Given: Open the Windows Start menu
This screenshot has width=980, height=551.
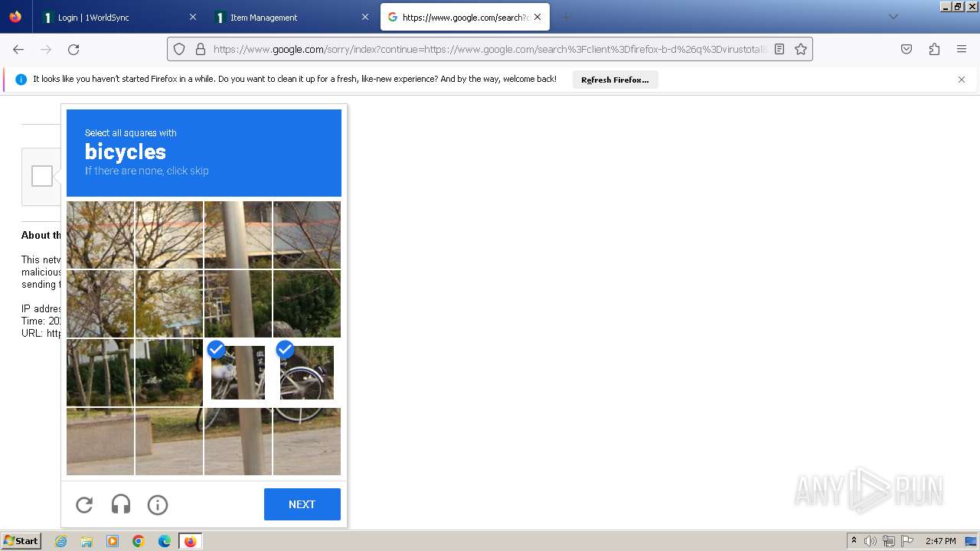Looking at the screenshot, I should pyautogui.click(x=21, y=541).
